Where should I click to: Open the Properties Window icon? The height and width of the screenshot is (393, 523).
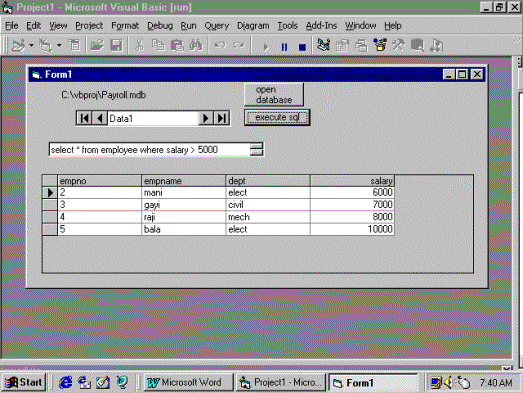(342, 45)
